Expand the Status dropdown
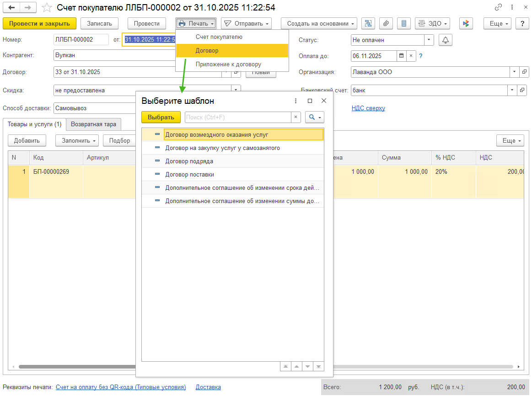Viewport: 532px width, 396px height. pyautogui.click(x=429, y=40)
